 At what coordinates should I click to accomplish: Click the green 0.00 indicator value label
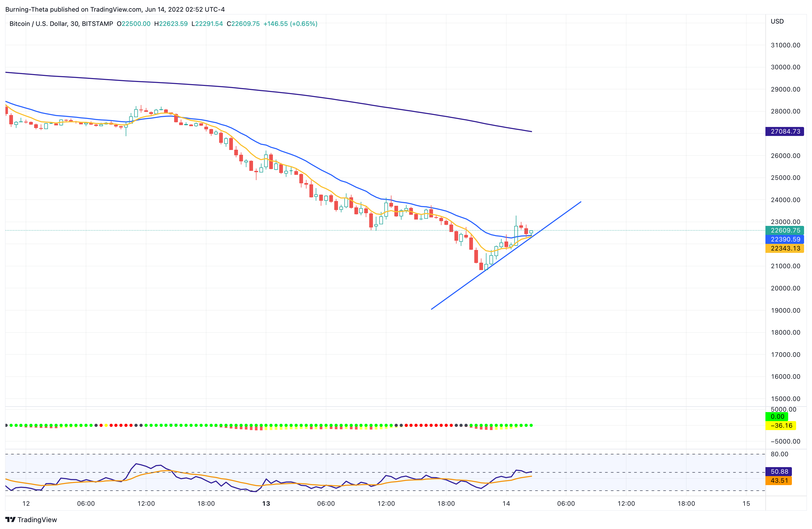click(x=777, y=416)
